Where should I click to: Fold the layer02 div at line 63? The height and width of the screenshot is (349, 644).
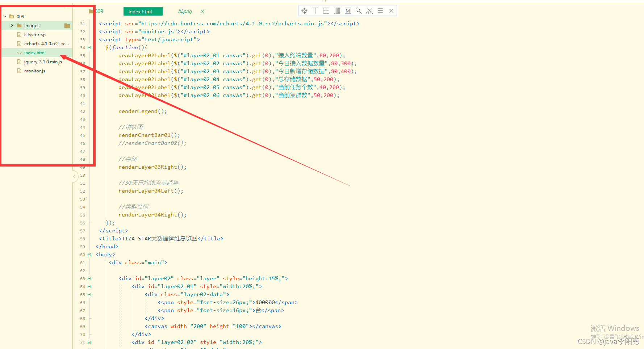89,278
